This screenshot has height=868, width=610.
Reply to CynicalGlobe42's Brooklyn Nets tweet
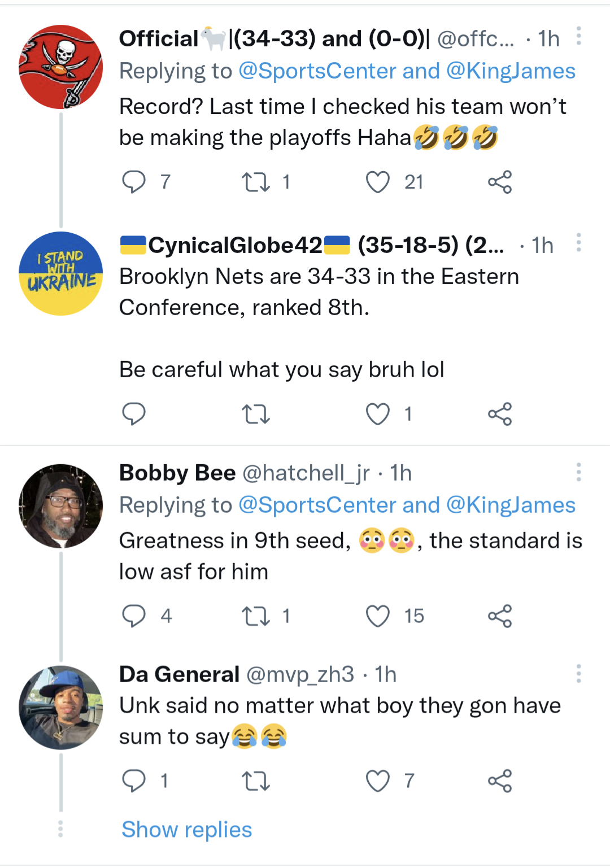tap(134, 414)
